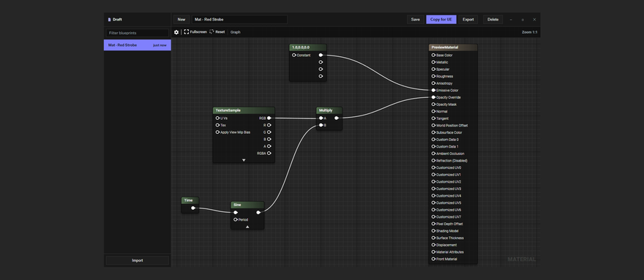Click the Opacity Override input pin
The height and width of the screenshot is (280, 644).
click(x=433, y=97)
